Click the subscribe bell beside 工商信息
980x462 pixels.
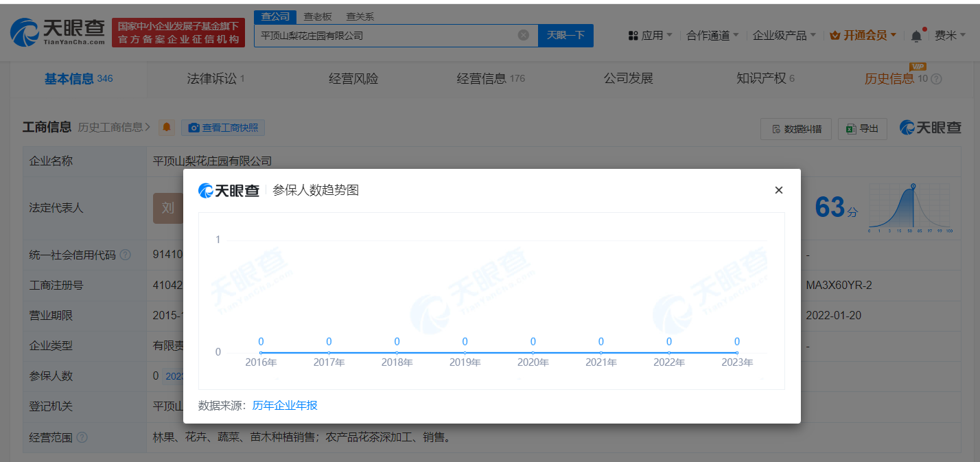[167, 127]
